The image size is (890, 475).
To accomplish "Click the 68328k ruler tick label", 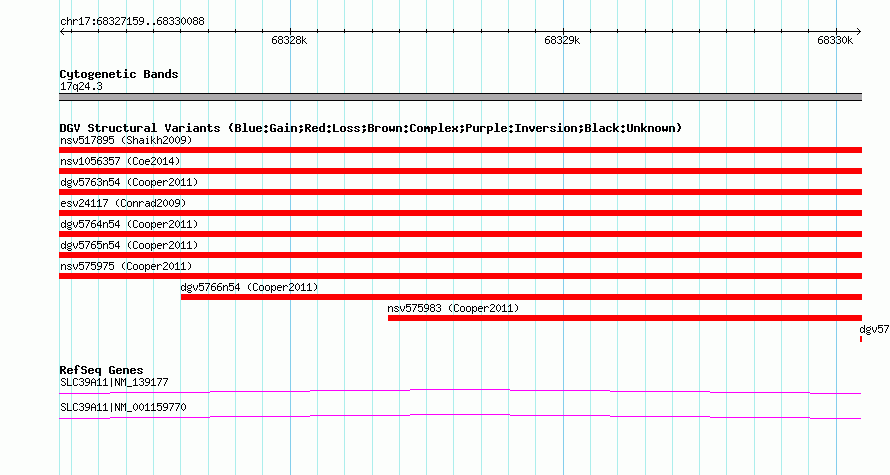I will point(289,40).
